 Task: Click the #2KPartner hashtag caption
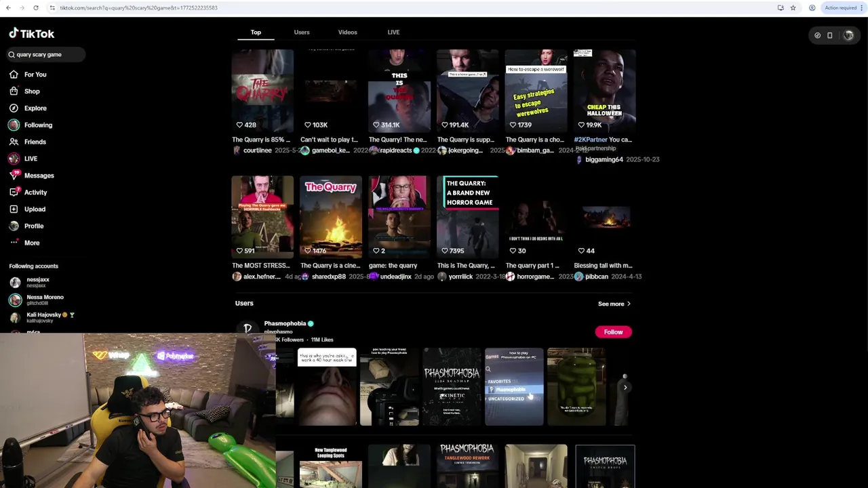pyautogui.click(x=591, y=140)
